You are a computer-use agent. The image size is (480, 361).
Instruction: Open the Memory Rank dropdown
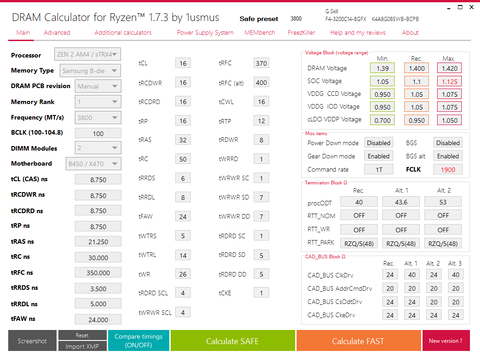point(98,102)
